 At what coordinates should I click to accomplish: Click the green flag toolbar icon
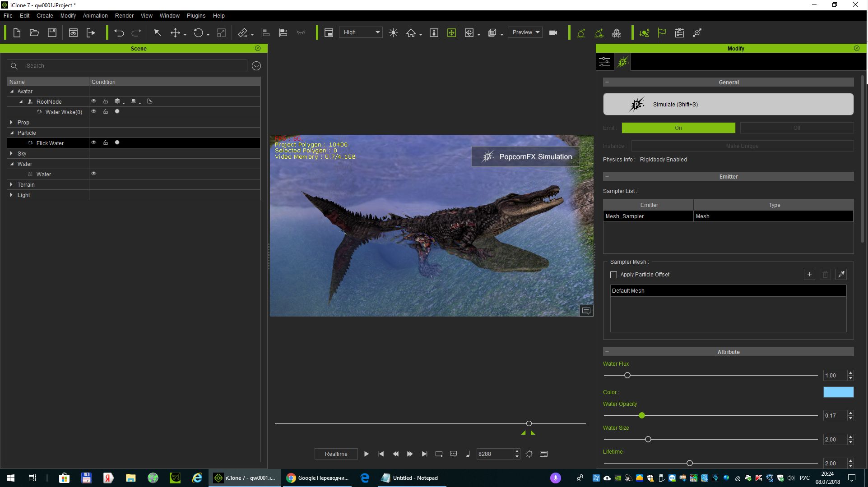tap(662, 32)
